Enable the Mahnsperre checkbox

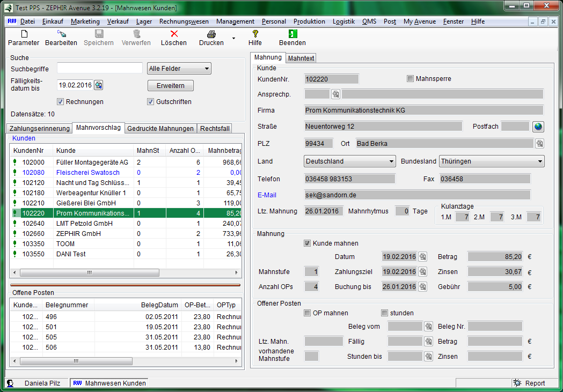411,79
